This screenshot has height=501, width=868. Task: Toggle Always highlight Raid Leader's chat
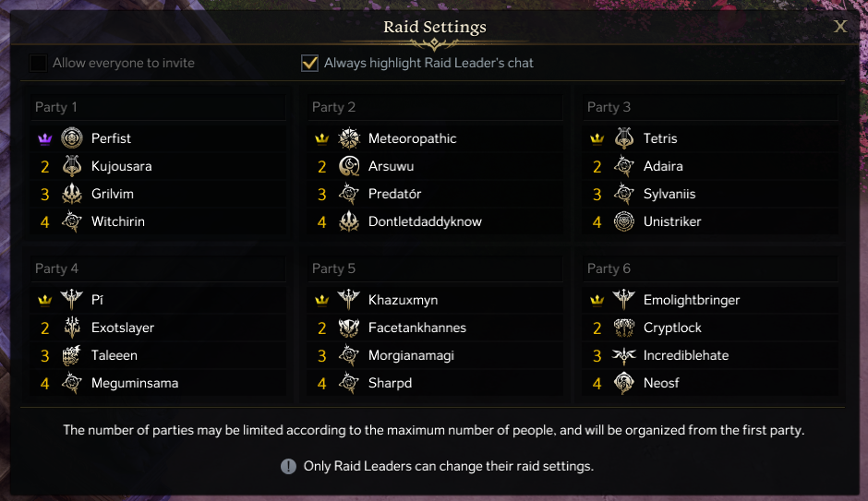[309, 64]
